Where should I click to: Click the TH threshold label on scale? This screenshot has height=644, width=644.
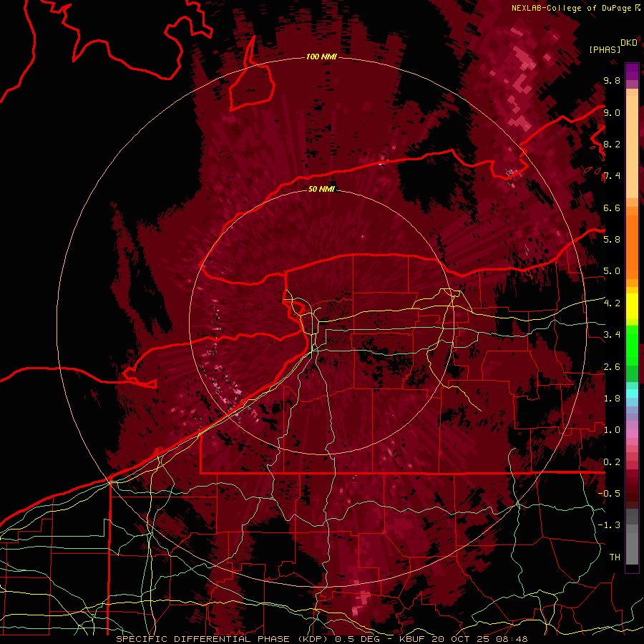[x=615, y=557]
